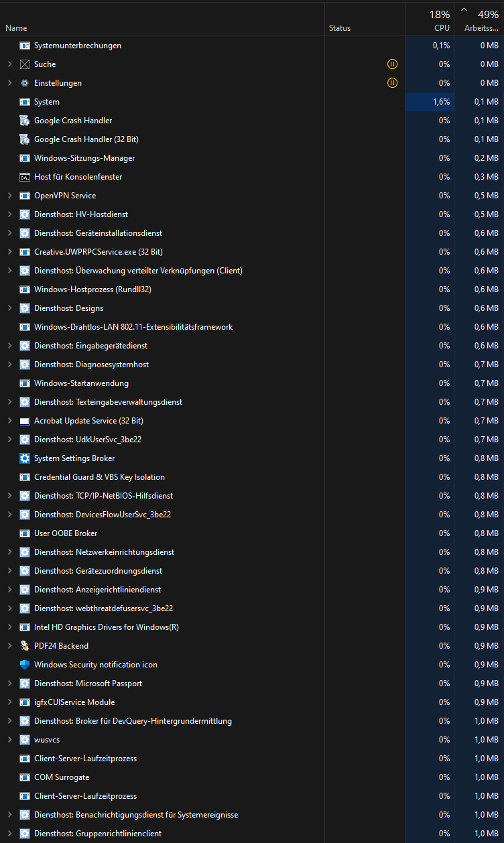504x843 pixels.
Task: Expand Diensthost: Geräteinstallationsdienst
Action: 9,233
